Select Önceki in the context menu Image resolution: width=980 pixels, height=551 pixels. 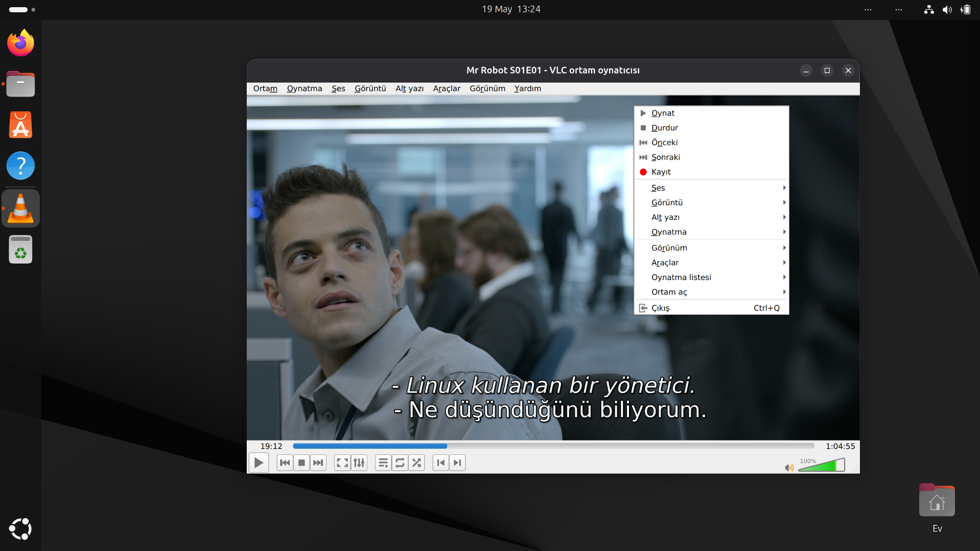coord(711,143)
